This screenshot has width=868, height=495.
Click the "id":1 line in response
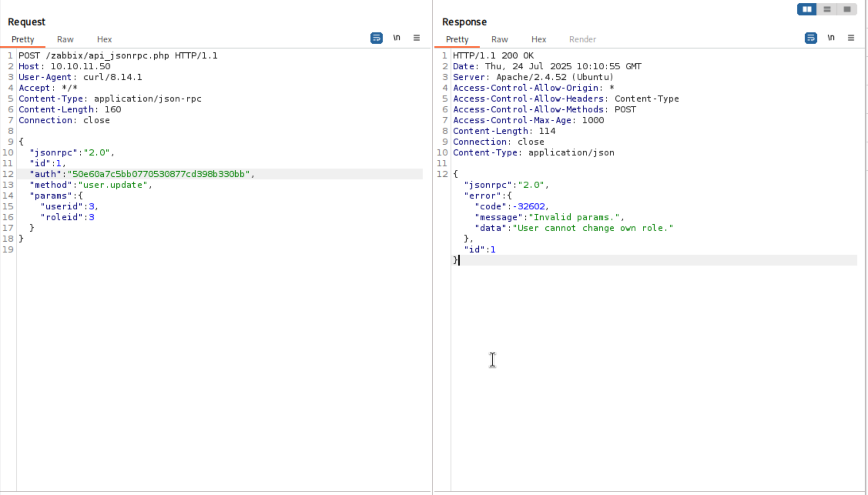[x=479, y=249]
